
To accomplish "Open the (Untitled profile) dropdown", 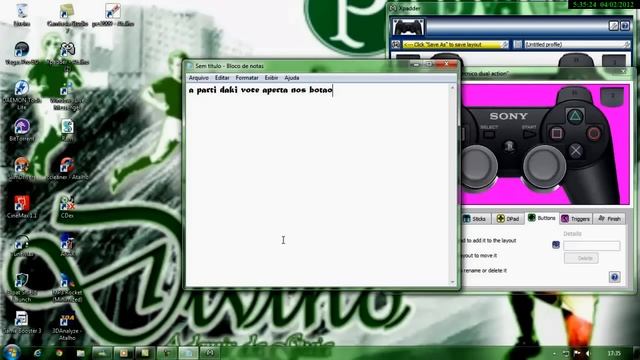I will (577, 44).
